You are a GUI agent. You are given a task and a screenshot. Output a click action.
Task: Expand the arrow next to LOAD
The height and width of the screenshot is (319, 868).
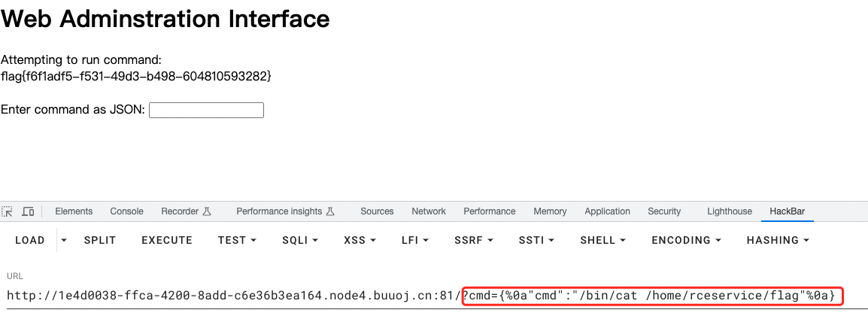(x=64, y=240)
